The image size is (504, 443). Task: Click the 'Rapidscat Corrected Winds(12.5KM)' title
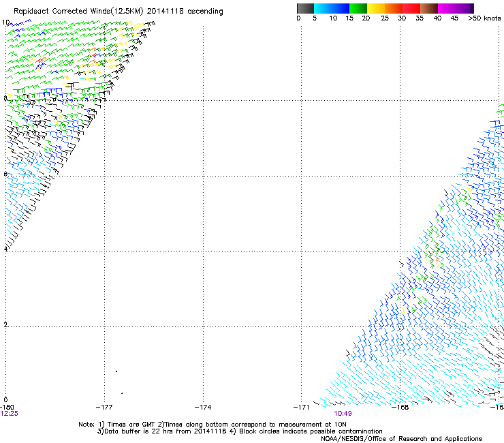[x=78, y=12]
